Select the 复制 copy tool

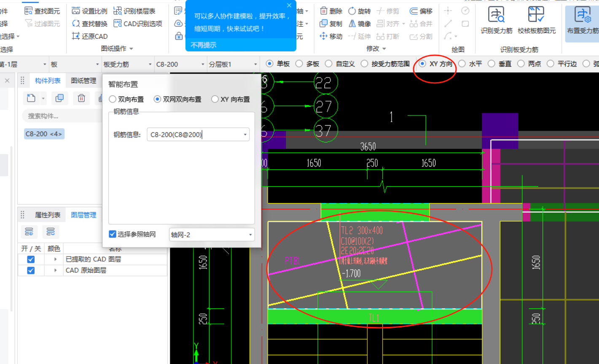coord(331,24)
